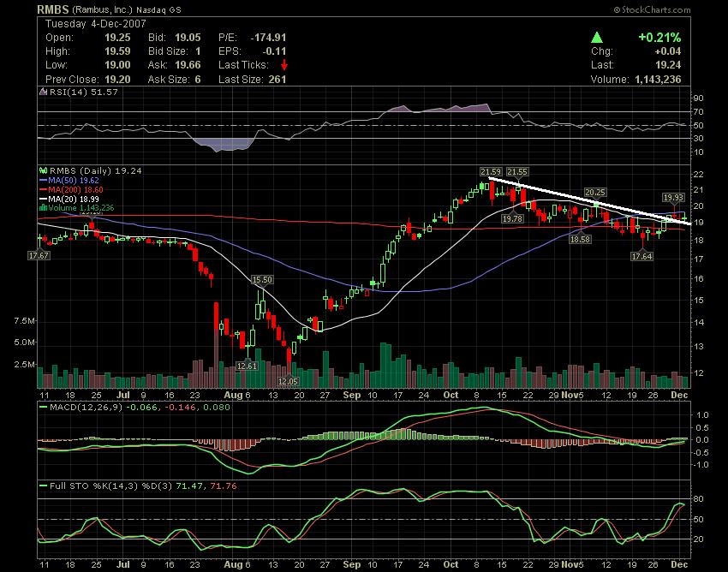
Task: Click the 18.58 price label
Action: coord(581,239)
